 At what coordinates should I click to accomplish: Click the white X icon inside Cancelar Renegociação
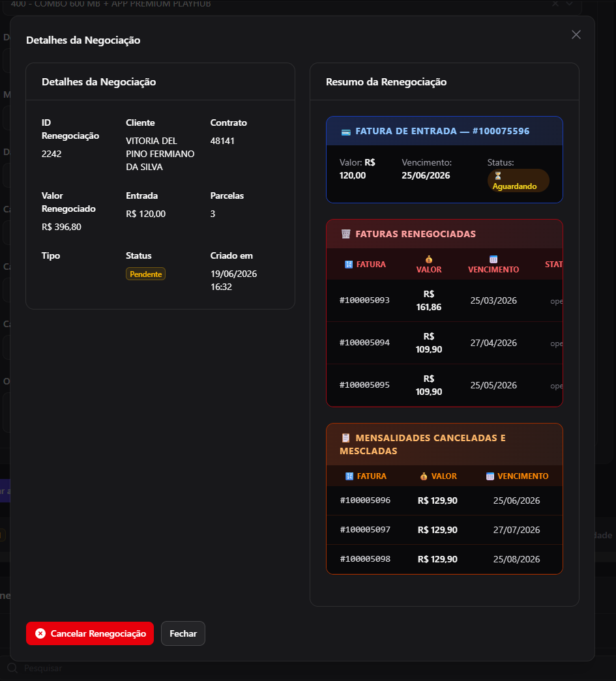coord(40,633)
